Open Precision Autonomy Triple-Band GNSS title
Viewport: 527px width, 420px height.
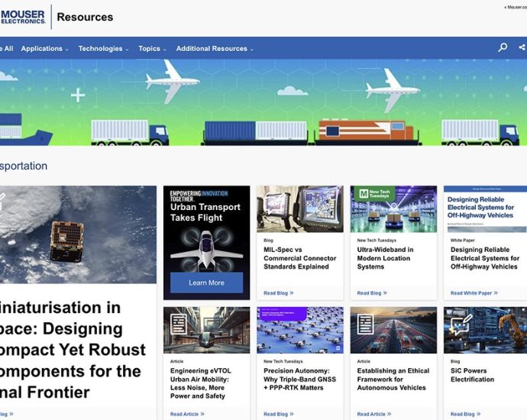(x=300, y=379)
